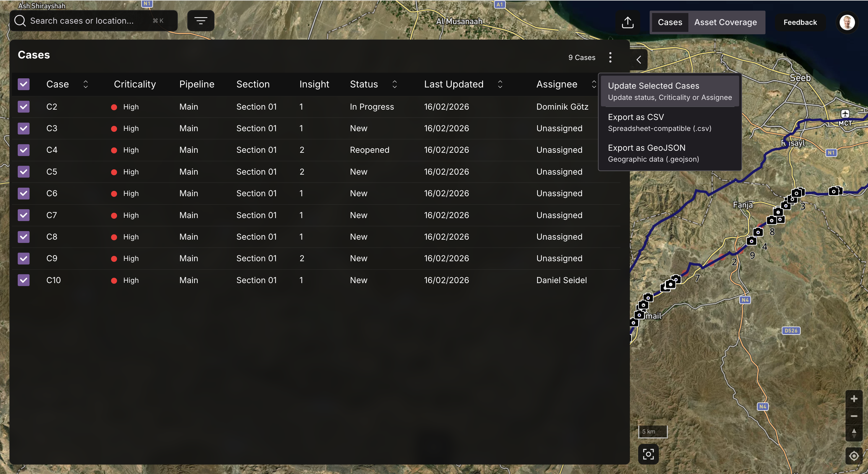
Task: Collapse the cases panel with the arrow
Action: (x=638, y=60)
